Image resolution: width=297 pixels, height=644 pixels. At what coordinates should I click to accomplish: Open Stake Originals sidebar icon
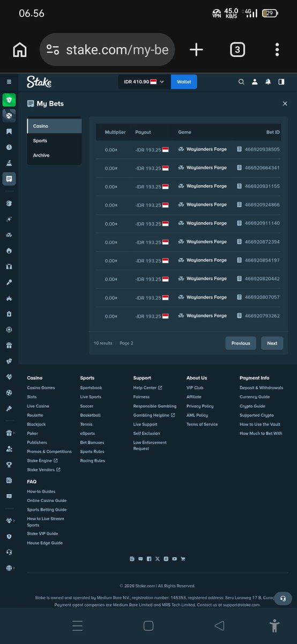pos(9,203)
